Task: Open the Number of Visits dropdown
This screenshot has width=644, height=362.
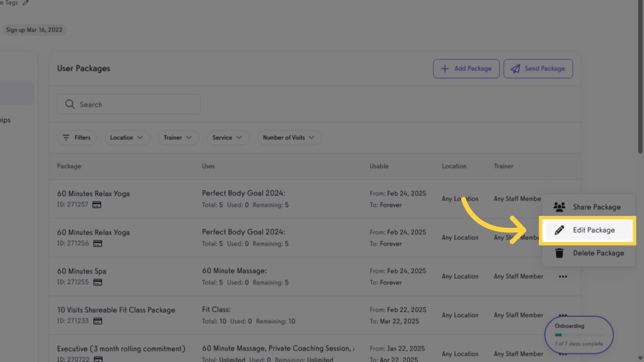Action: (x=289, y=138)
